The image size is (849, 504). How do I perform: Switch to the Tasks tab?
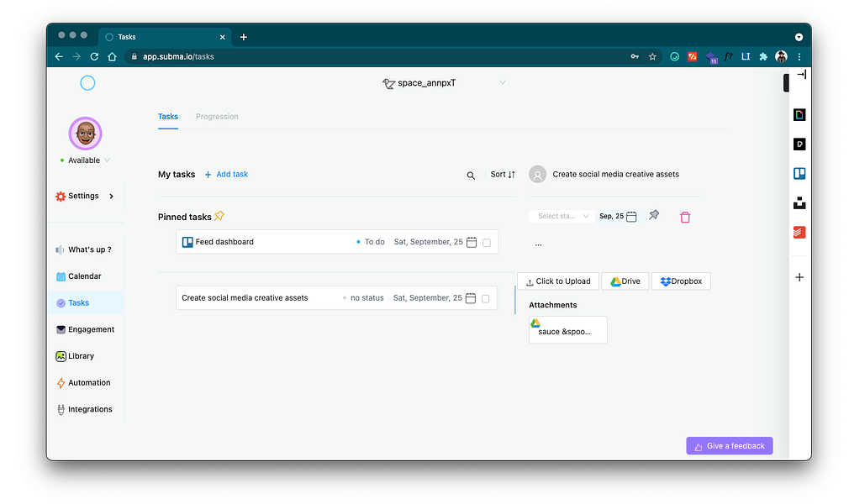coord(168,117)
